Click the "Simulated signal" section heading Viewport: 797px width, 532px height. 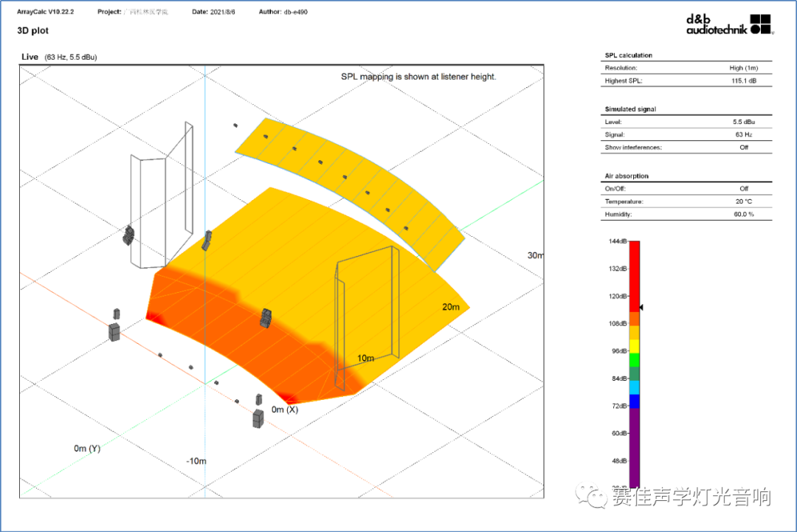pos(630,109)
